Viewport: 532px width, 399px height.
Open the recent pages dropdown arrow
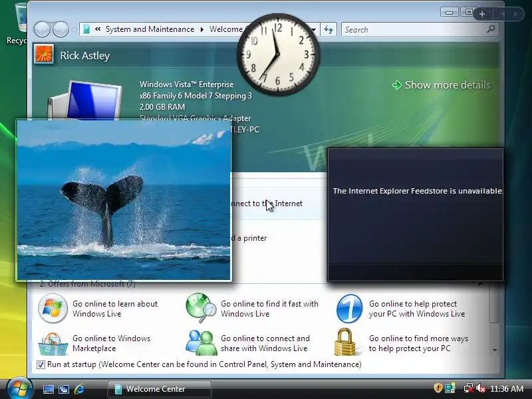click(74, 30)
